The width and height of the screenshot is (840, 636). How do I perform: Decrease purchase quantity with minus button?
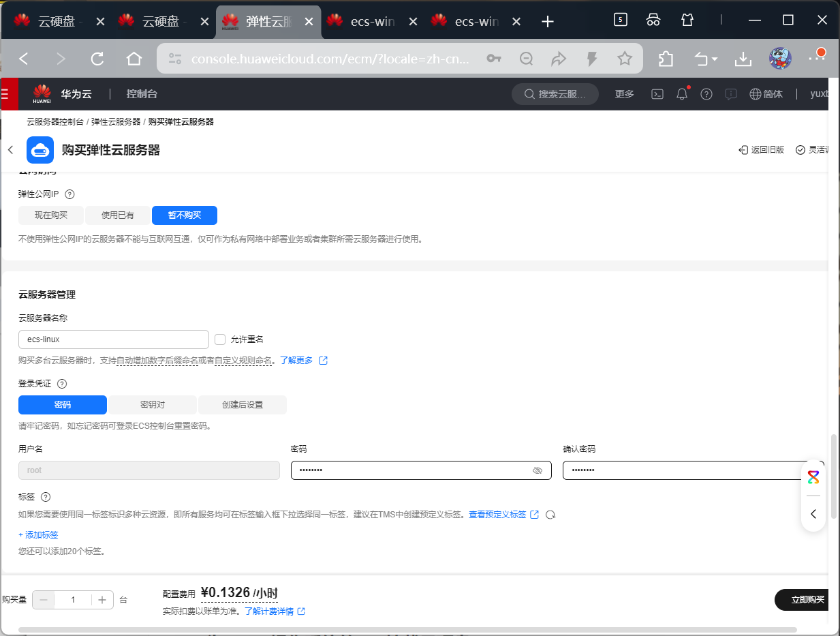coord(44,600)
